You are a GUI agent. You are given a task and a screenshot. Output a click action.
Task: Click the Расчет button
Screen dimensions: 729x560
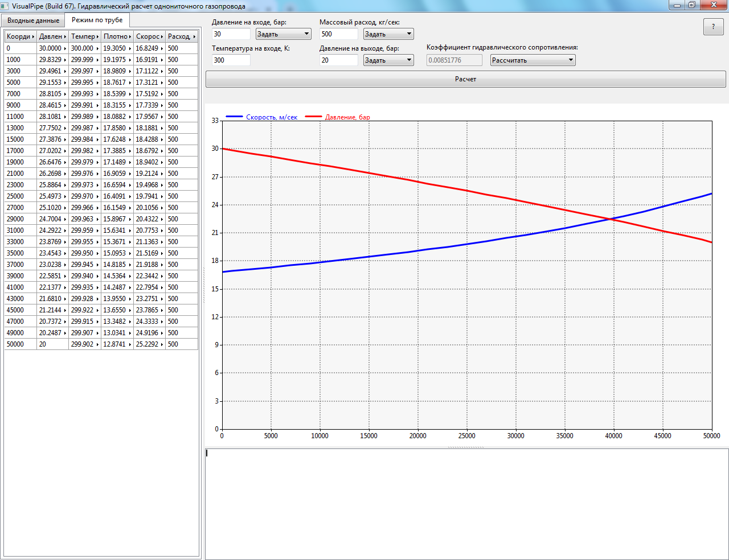(465, 79)
